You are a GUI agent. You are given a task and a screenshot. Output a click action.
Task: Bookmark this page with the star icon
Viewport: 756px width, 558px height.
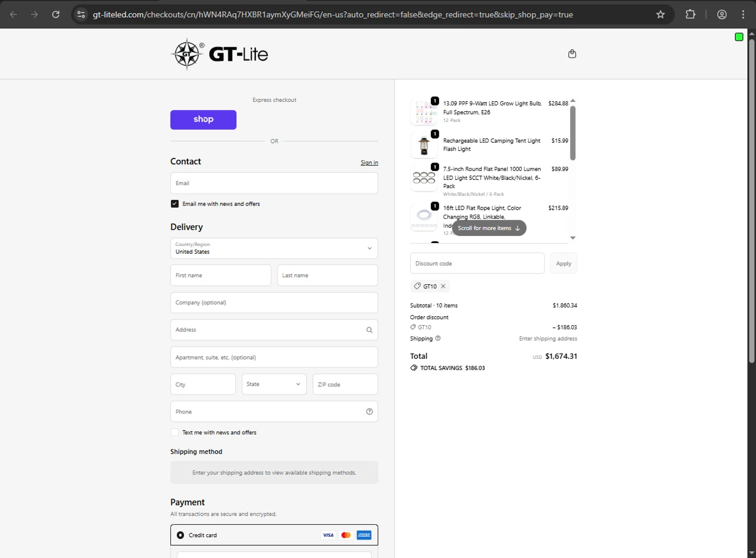click(660, 15)
